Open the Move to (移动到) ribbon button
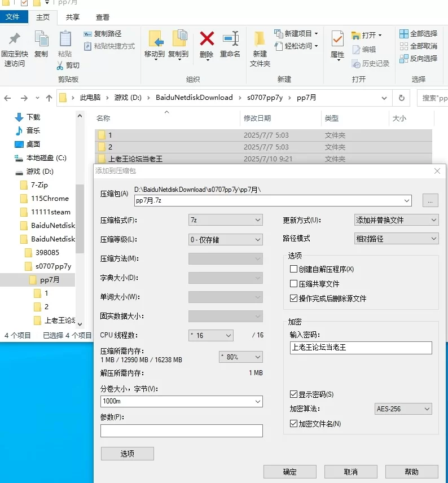Image resolution: width=448 pixels, height=483 pixels. coord(155,45)
